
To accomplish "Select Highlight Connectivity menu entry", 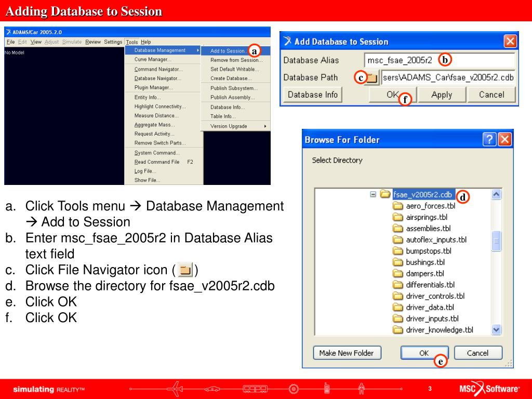I will point(164,107).
